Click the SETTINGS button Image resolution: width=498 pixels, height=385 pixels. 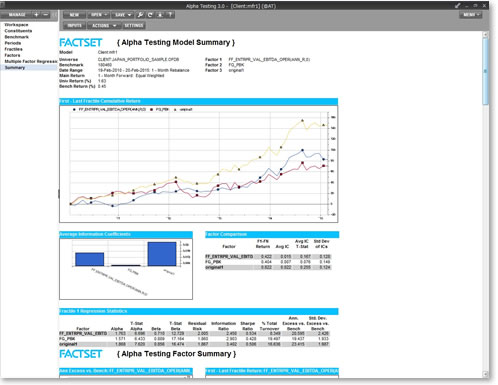133,25
